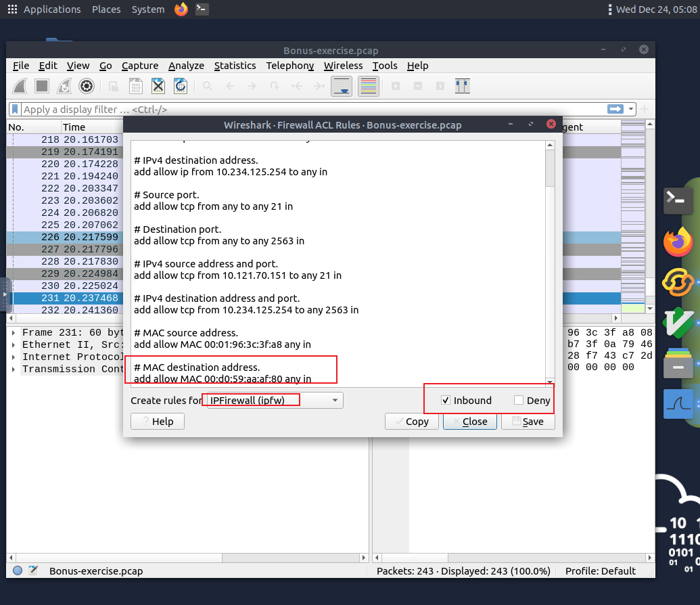The image size is (700, 605).
Task: Click the Zoom in toolbar icon
Action: 396,86
